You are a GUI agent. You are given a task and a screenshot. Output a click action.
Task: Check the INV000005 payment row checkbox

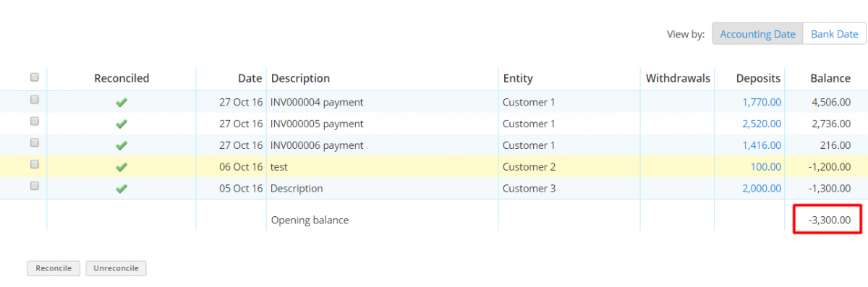pyautogui.click(x=34, y=121)
